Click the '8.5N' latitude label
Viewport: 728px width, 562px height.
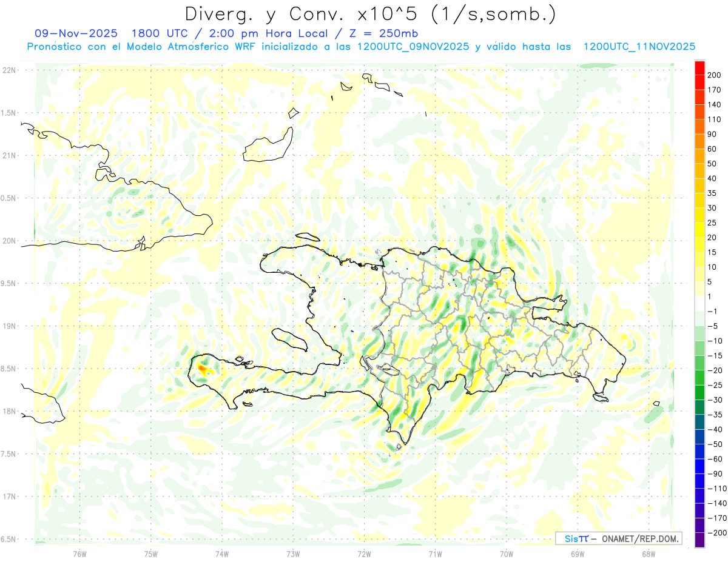tap(8, 369)
